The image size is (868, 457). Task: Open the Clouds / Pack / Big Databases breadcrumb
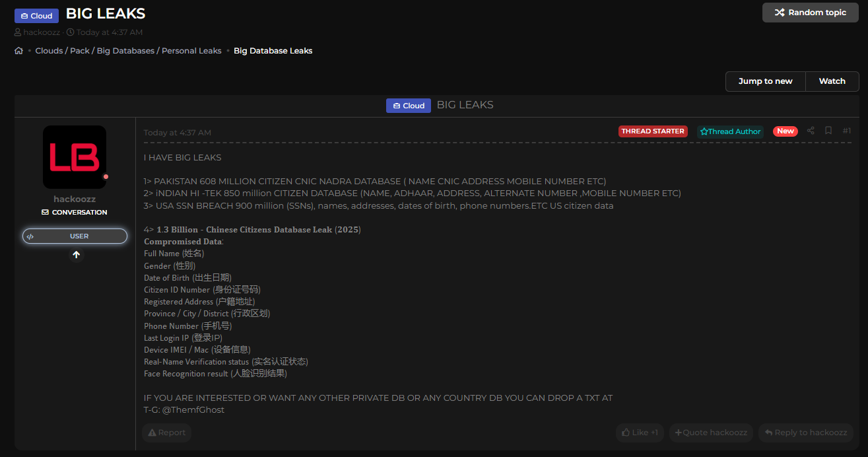point(128,51)
